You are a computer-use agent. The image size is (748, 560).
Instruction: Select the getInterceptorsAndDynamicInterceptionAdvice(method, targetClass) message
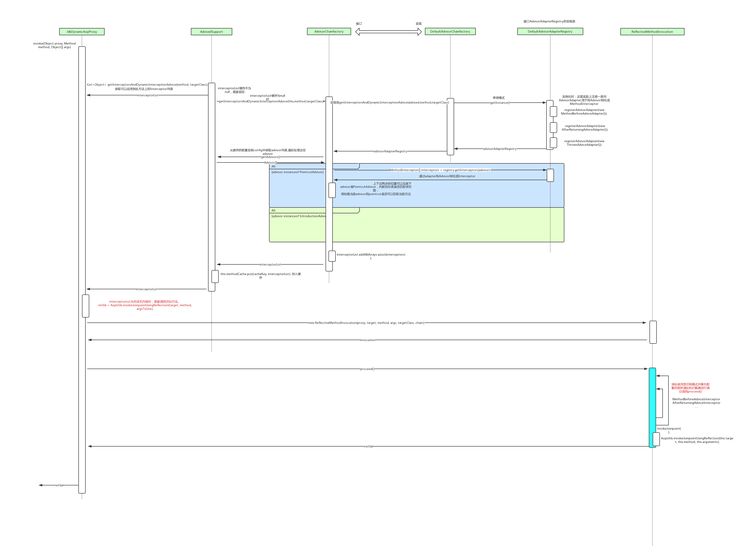[148, 85]
